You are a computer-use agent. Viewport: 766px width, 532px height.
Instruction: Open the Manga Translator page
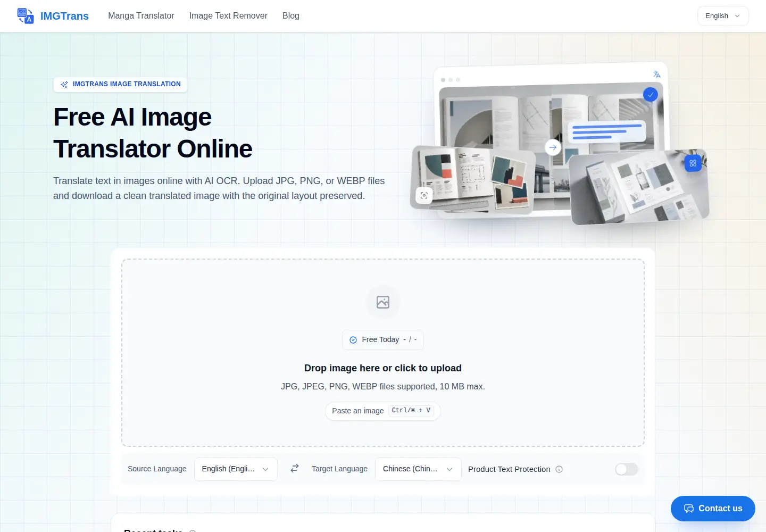(141, 16)
